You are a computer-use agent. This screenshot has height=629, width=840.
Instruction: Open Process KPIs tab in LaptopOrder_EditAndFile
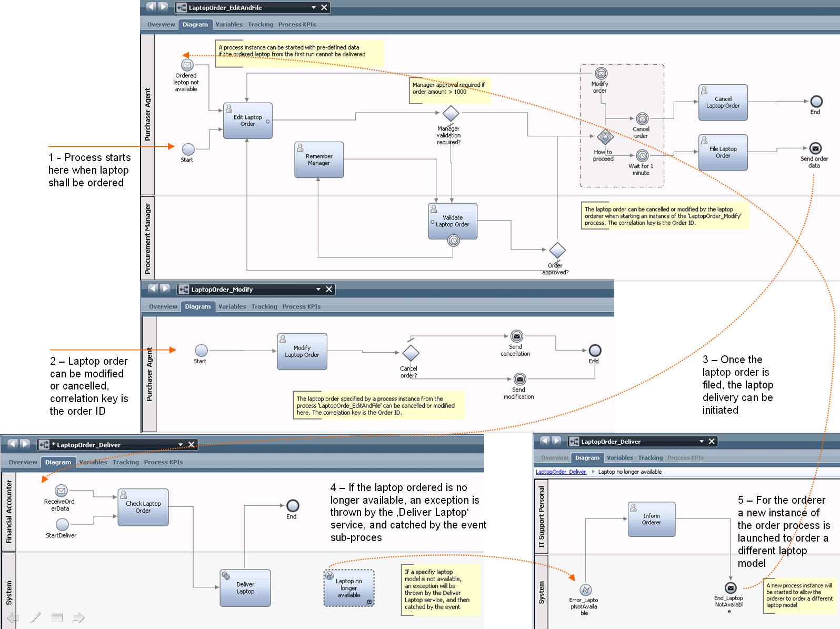coord(297,24)
